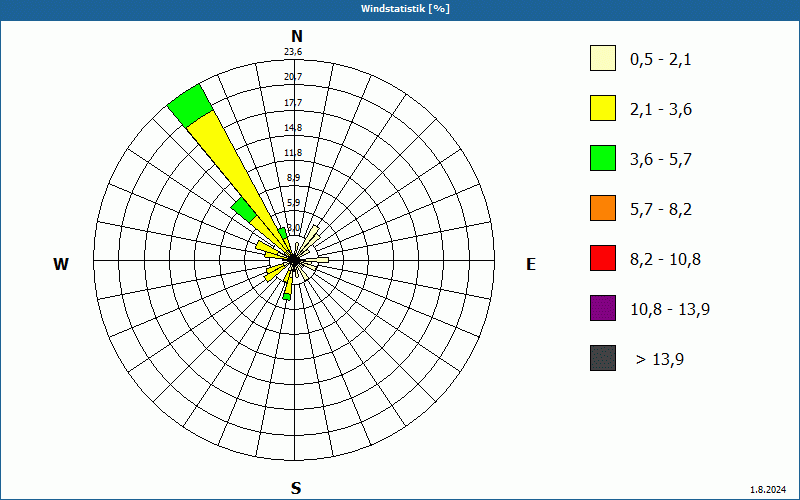Select the legend label '10,8 - 13,9'

pyautogui.click(x=670, y=310)
